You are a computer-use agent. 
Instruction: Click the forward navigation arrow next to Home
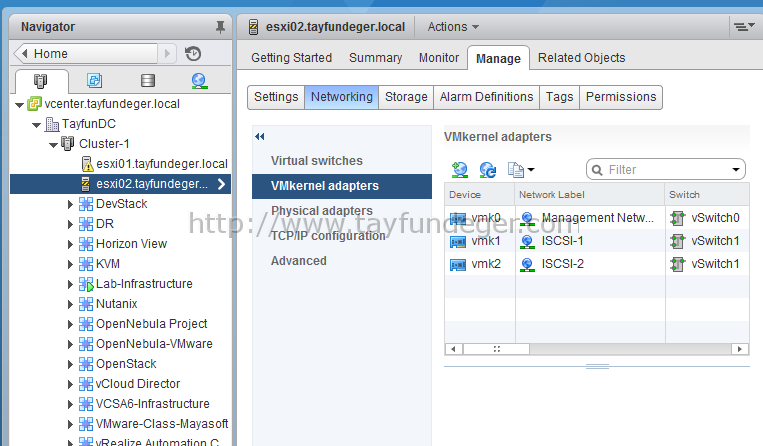pyautogui.click(x=167, y=54)
